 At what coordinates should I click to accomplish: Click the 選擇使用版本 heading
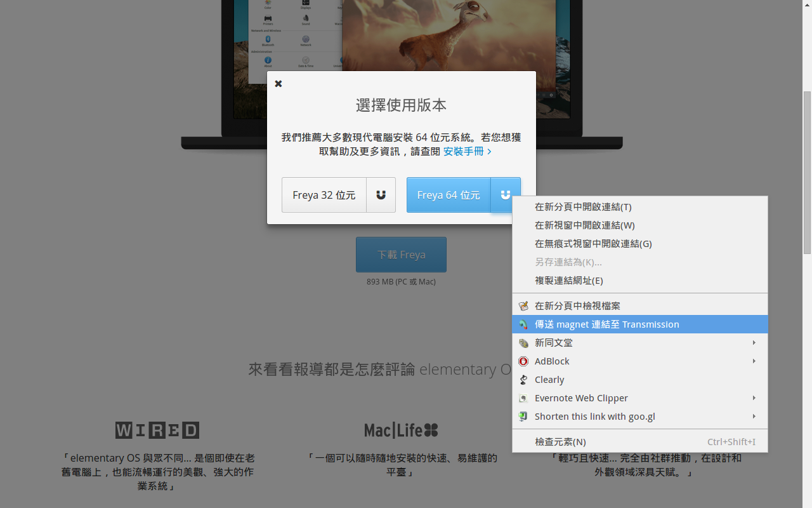[x=401, y=105]
